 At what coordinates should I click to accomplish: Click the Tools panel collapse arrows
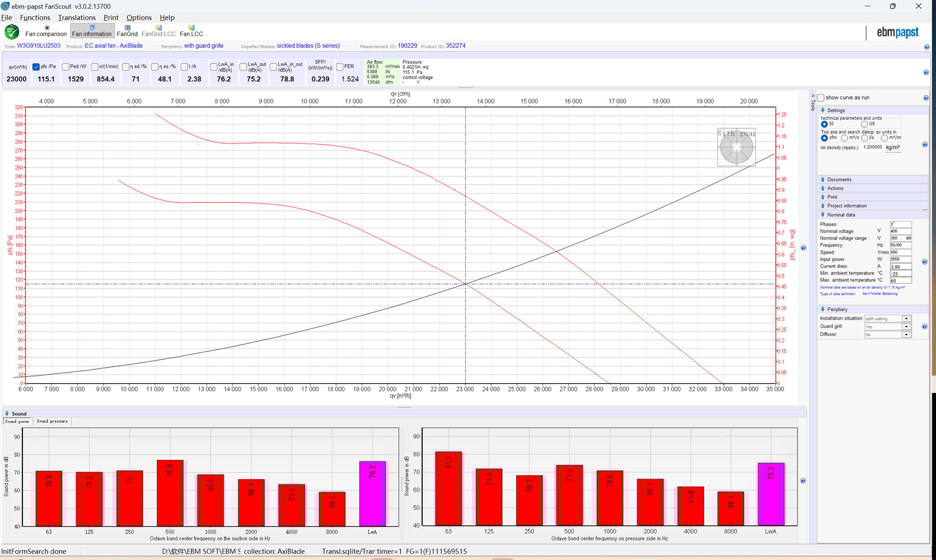[x=813, y=95]
